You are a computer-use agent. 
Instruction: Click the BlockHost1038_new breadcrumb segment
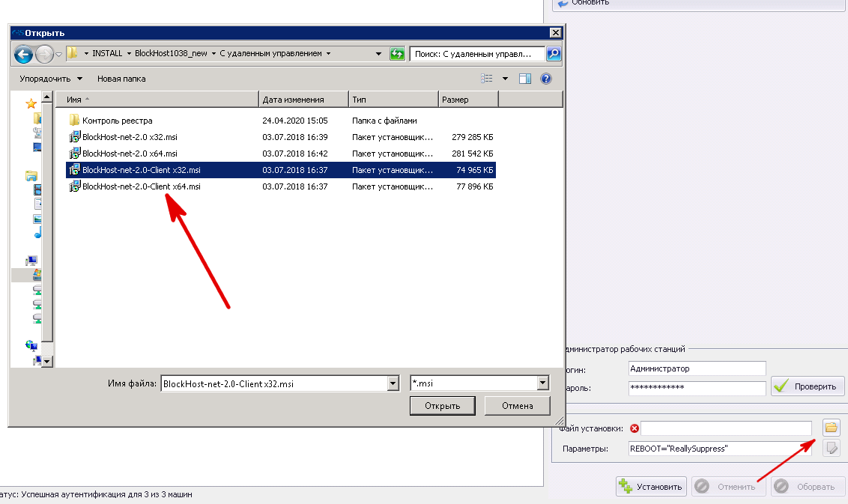[x=171, y=53]
